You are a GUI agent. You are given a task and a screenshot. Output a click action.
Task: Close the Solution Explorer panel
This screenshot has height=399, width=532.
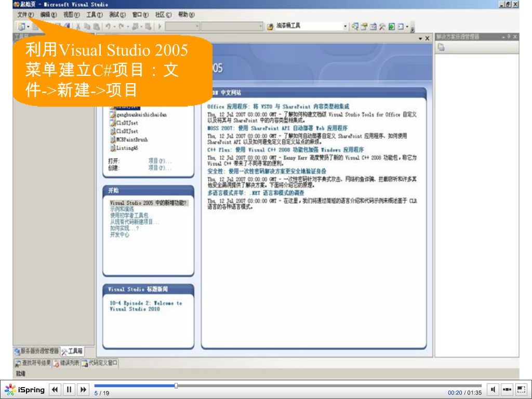(515, 37)
